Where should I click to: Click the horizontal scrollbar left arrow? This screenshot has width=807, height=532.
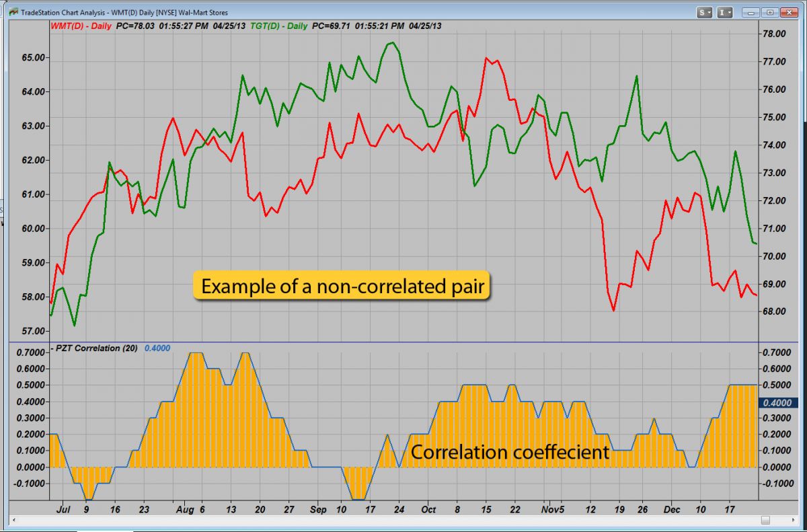click(13, 521)
